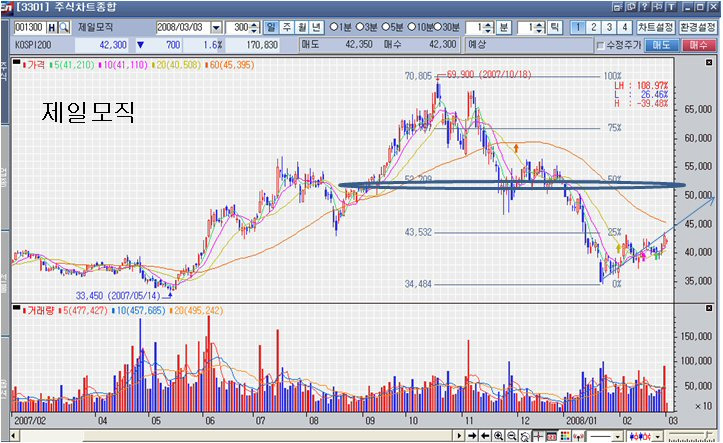Click the numeric data view icon

[551, 436]
